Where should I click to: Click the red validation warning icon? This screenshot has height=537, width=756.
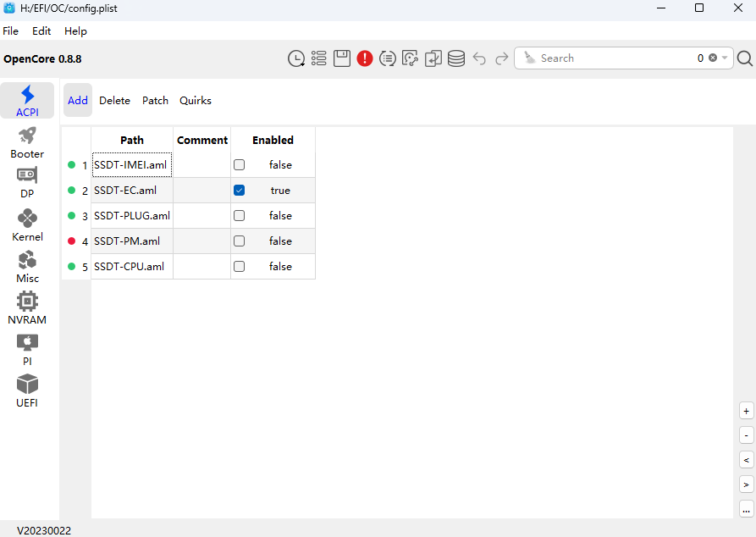point(365,58)
